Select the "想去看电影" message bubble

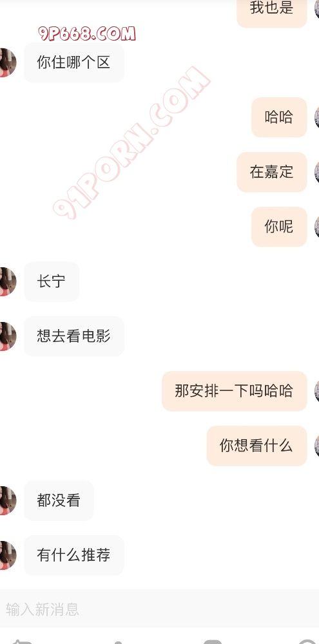(x=74, y=336)
